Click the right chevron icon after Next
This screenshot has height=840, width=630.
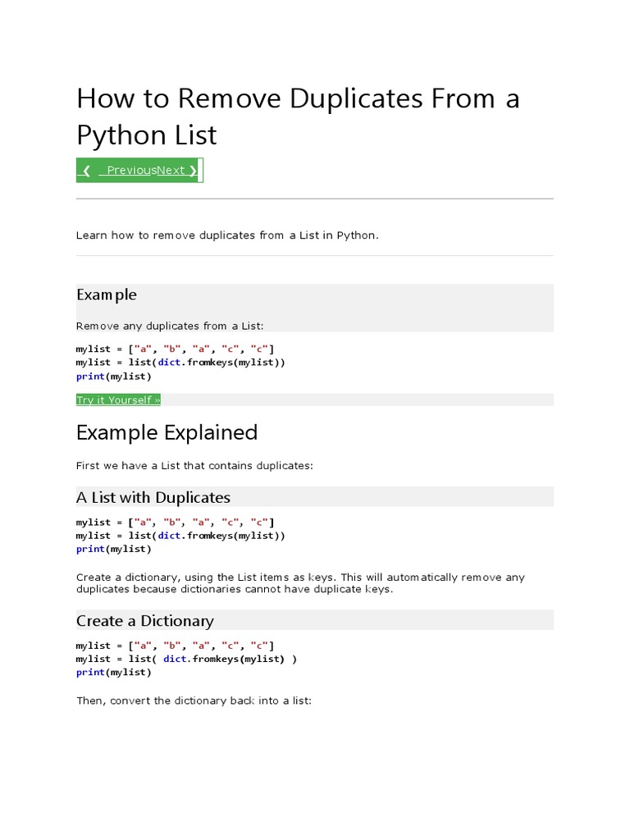coord(193,171)
